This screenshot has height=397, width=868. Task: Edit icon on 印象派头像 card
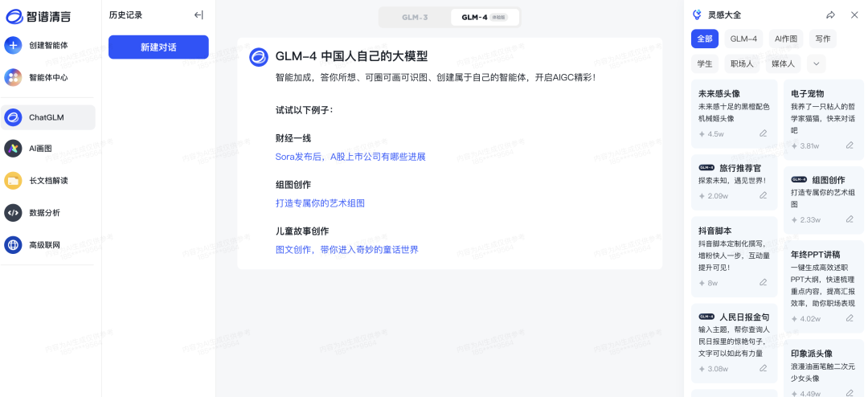pyautogui.click(x=850, y=394)
